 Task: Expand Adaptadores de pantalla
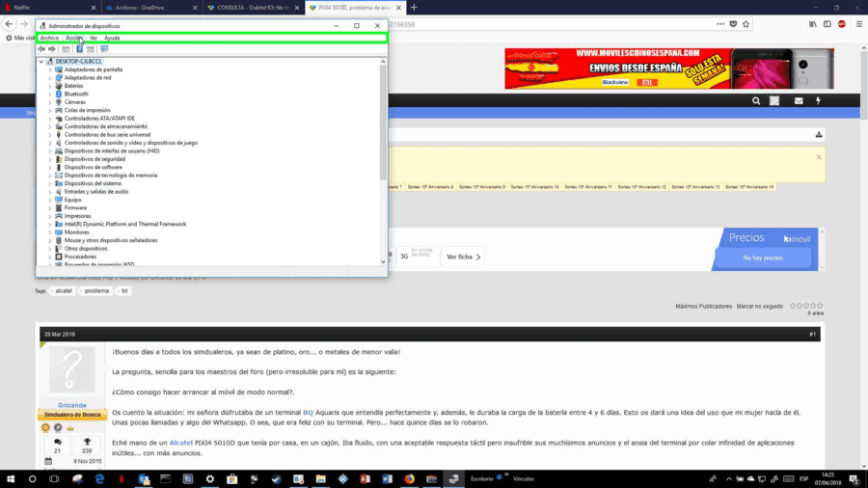click(x=50, y=69)
